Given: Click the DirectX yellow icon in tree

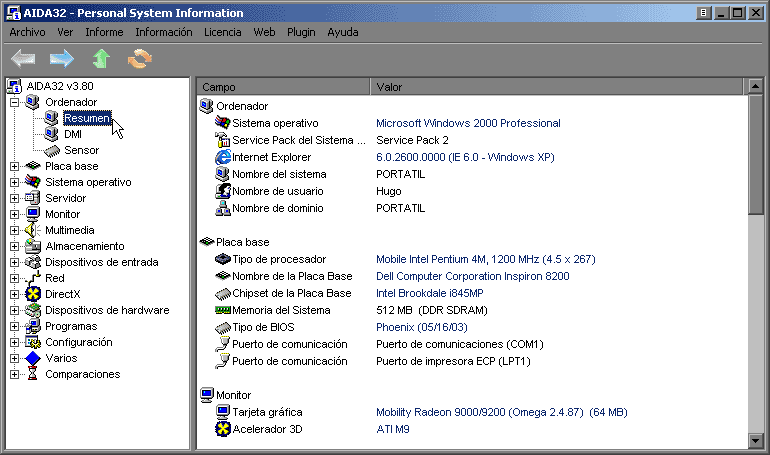Looking at the screenshot, I should [x=33, y=294].
